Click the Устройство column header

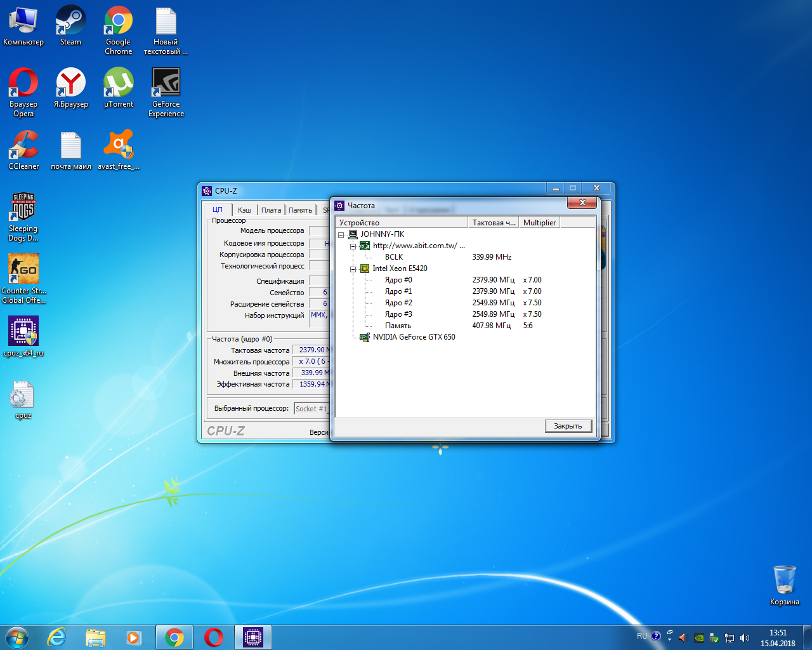click(402, 222)
